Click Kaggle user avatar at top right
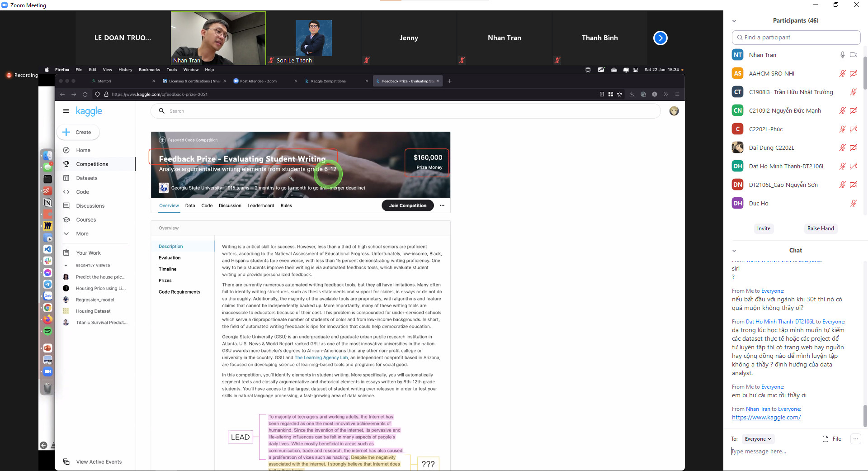This screenshot has height=471, width=868. 674,111
